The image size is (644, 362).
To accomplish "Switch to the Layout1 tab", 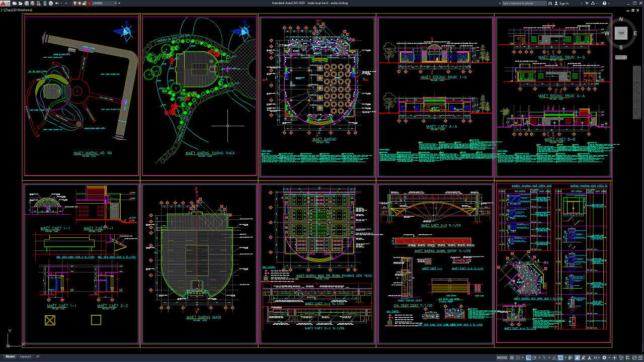I will [x=25, y=356].
